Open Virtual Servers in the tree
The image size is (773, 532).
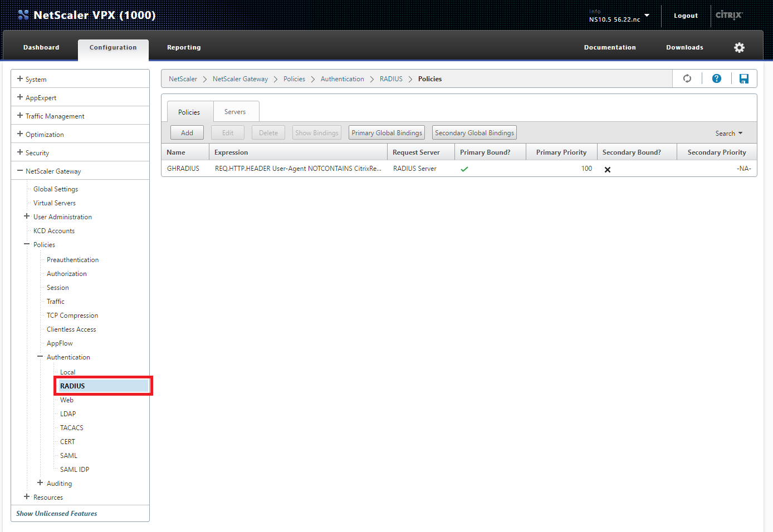click(55, 203)
